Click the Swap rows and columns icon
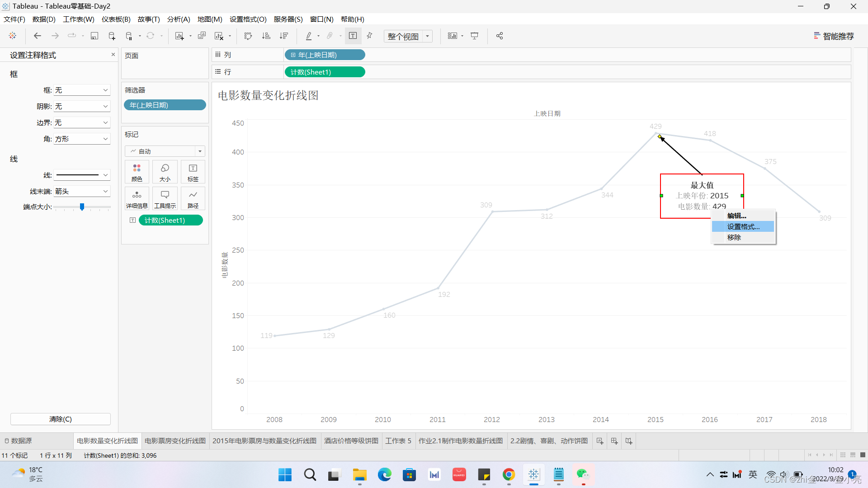 pos(248,36)
